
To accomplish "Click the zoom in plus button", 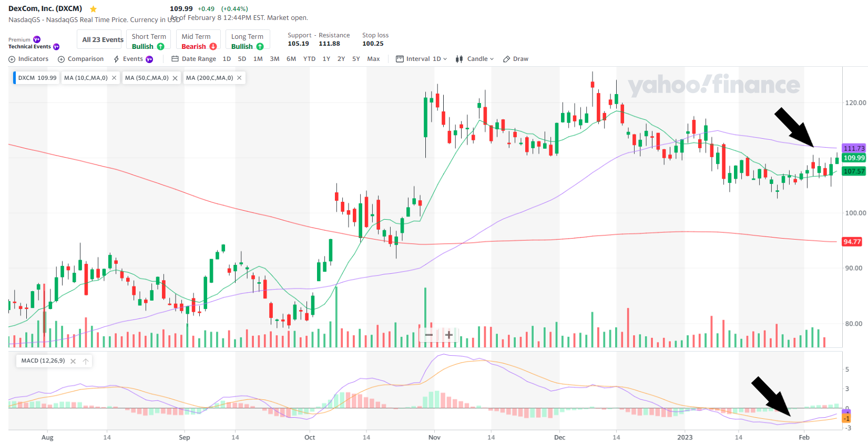I will 449,335.
